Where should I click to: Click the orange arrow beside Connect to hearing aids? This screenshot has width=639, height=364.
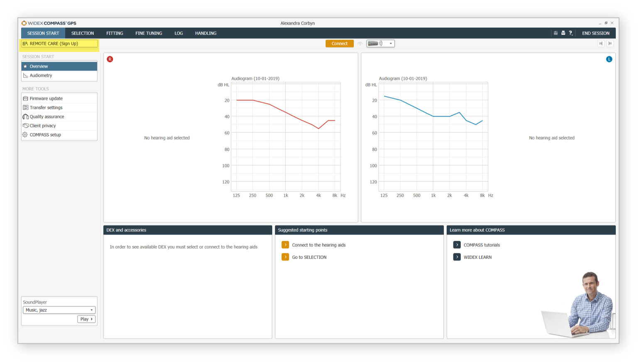click(x=285, y=245)
